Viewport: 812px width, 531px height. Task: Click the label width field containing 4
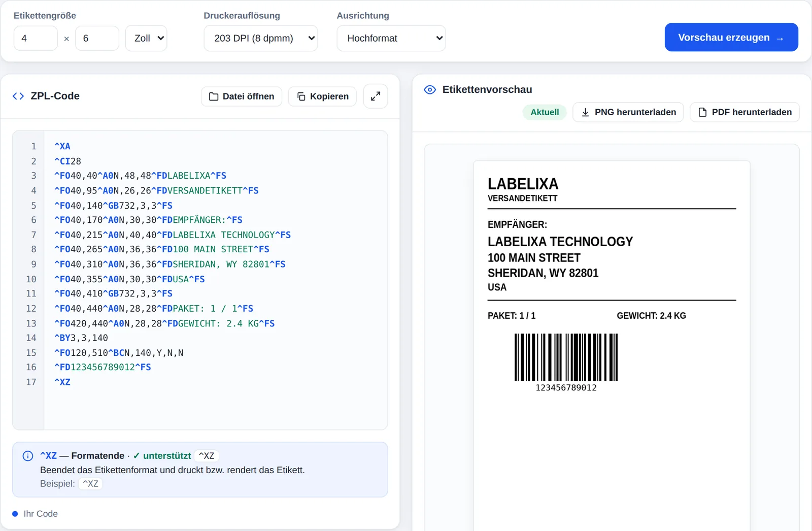[36, 38]
